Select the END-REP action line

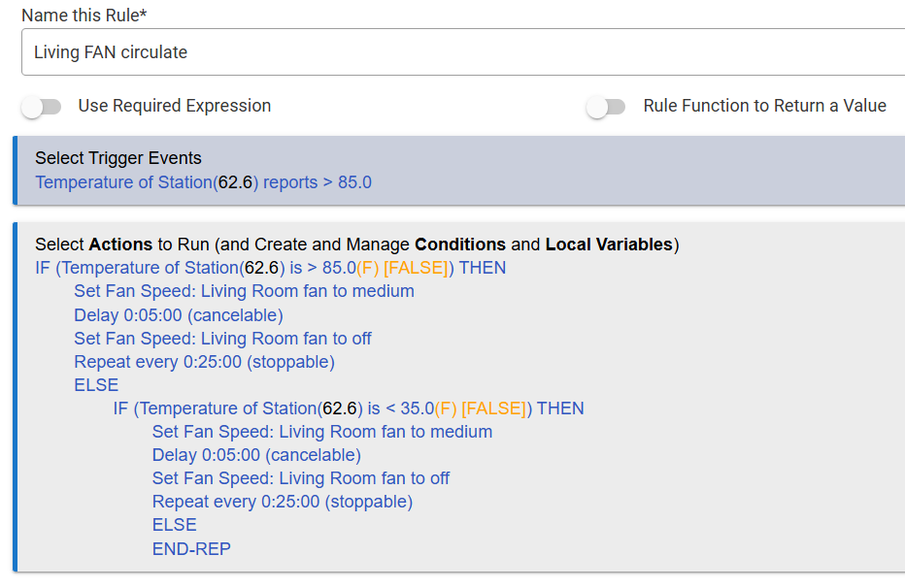tap(191, 549)
